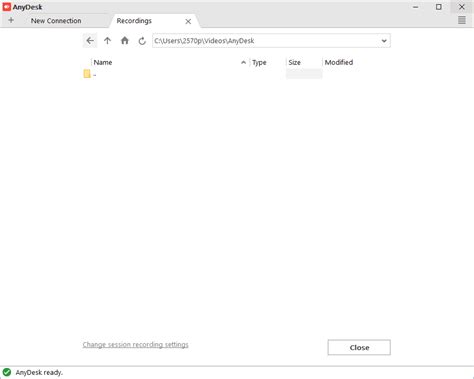Viewport: 474px width, 379px height.
Task: Go up one folder level
Action: click(107, 41)
